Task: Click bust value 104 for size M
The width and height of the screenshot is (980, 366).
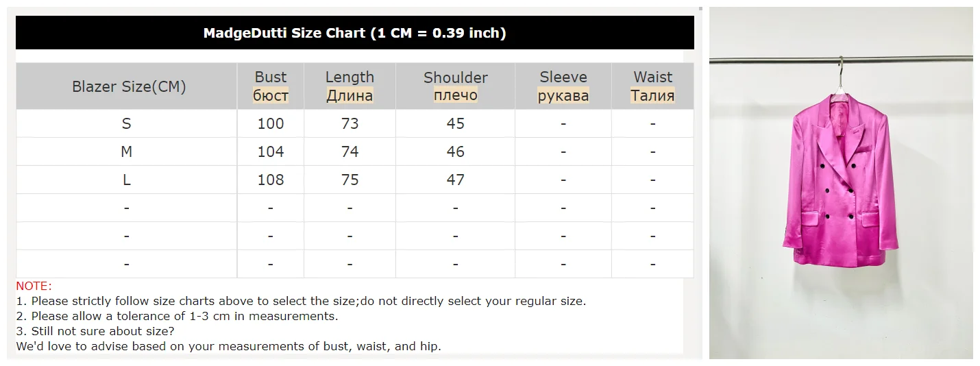Action: click(271, 151)
